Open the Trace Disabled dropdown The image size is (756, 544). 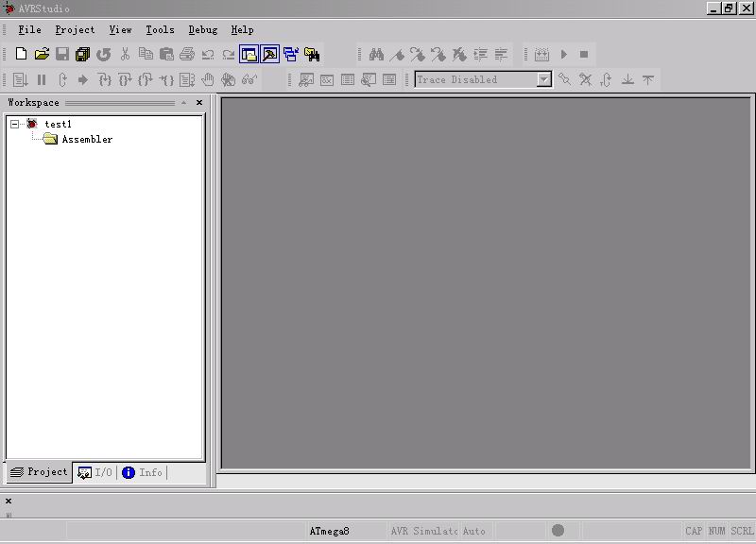543,80
